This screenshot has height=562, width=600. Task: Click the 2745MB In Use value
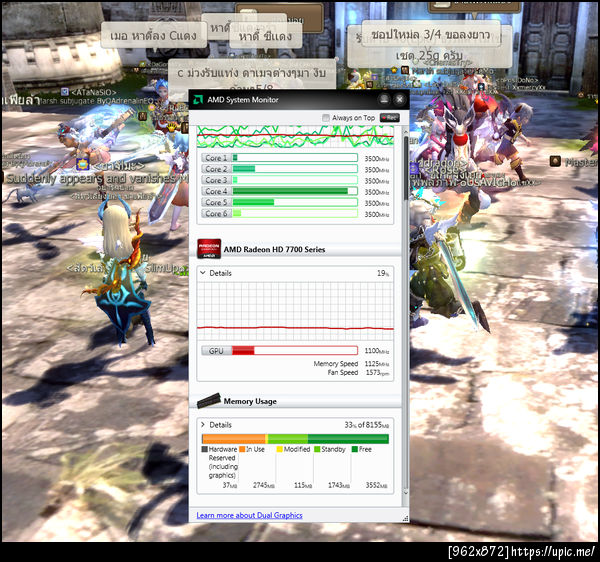(264, 485)
